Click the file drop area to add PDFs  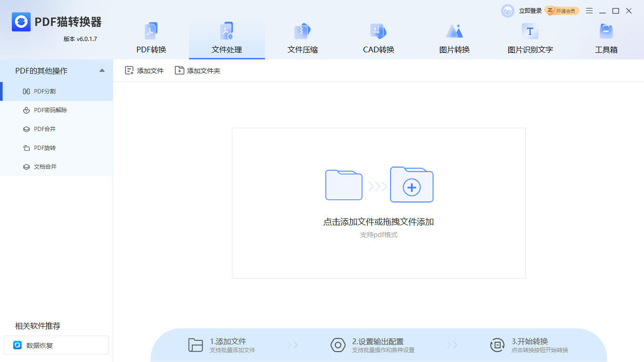tap(378, 203)
